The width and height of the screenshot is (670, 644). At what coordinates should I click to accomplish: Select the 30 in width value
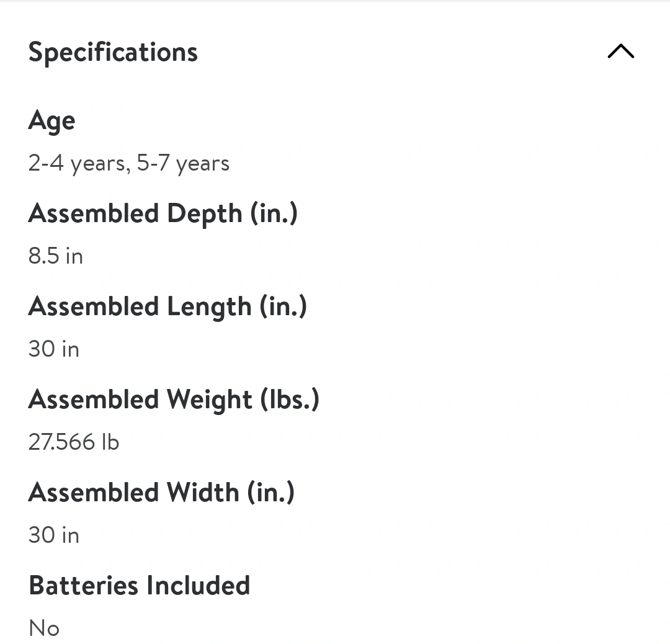click(x=54, y=535)
